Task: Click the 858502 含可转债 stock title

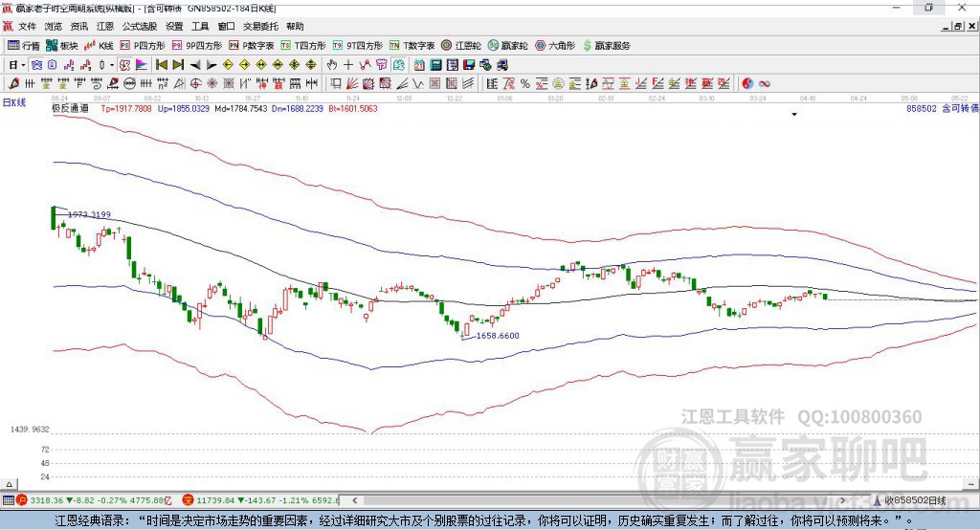Action: pyautogui.click(x=943, y=108)
